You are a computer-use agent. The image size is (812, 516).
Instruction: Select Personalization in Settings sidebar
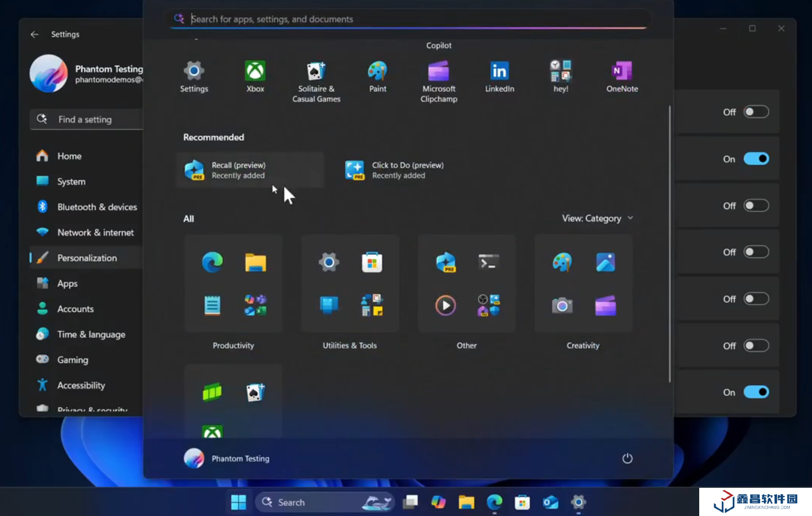tap(87, 258)
